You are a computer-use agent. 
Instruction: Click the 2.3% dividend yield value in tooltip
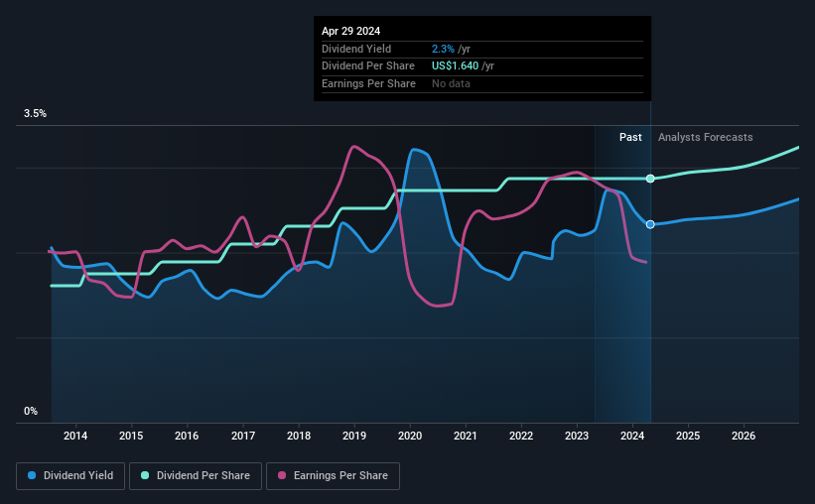443,49
